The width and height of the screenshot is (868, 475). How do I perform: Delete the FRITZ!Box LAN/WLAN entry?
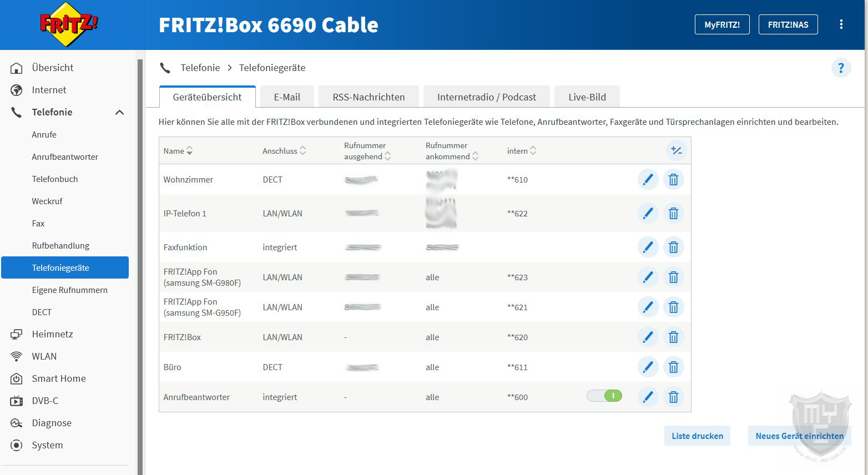click(673, 337)
